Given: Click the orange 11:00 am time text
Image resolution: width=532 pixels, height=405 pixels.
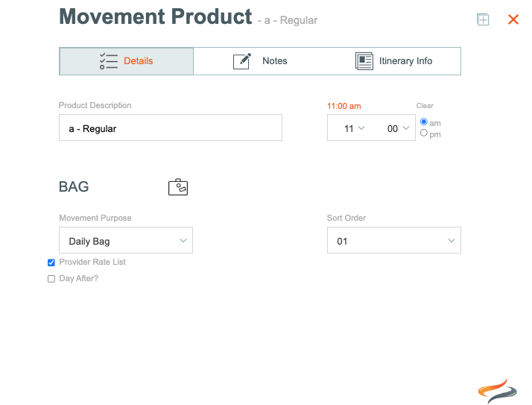Looking at the screenshot, I should coord(344,106).
